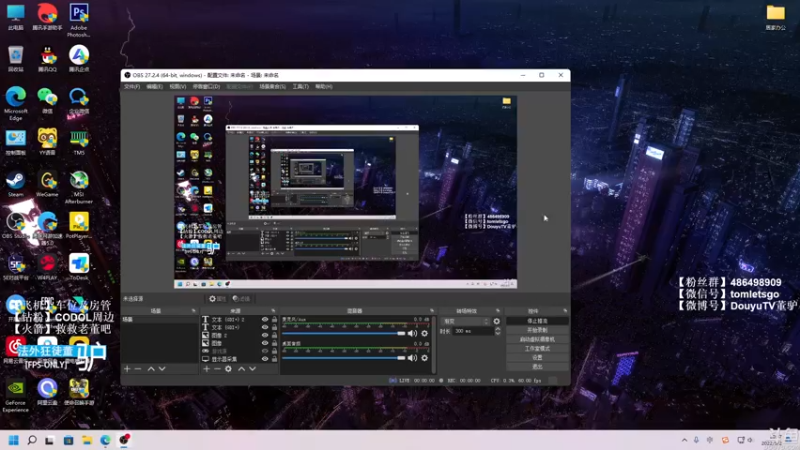
Task: Open 工具(T) menu in OBS
Action: tap(301, 87)
